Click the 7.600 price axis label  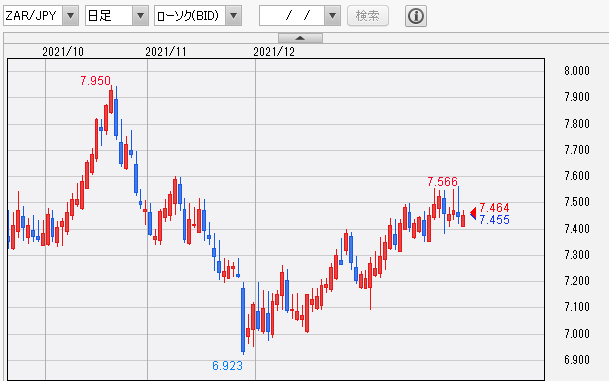[x=577, y=176]
